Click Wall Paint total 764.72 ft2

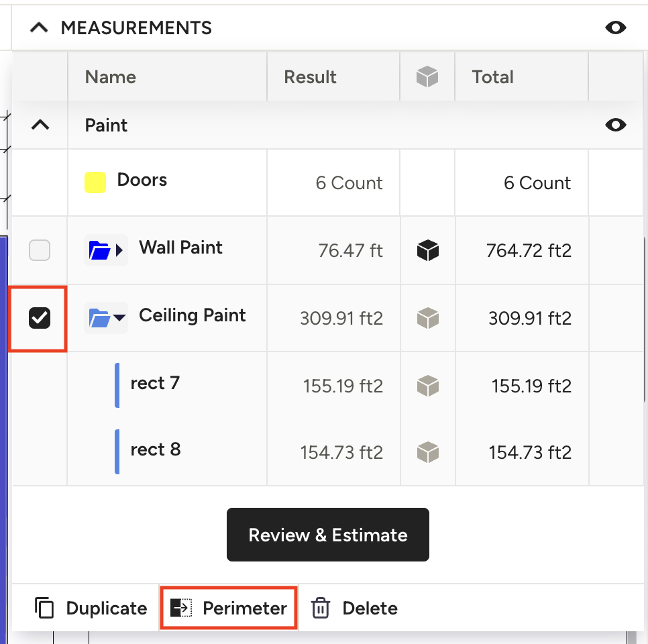point(529,250)
